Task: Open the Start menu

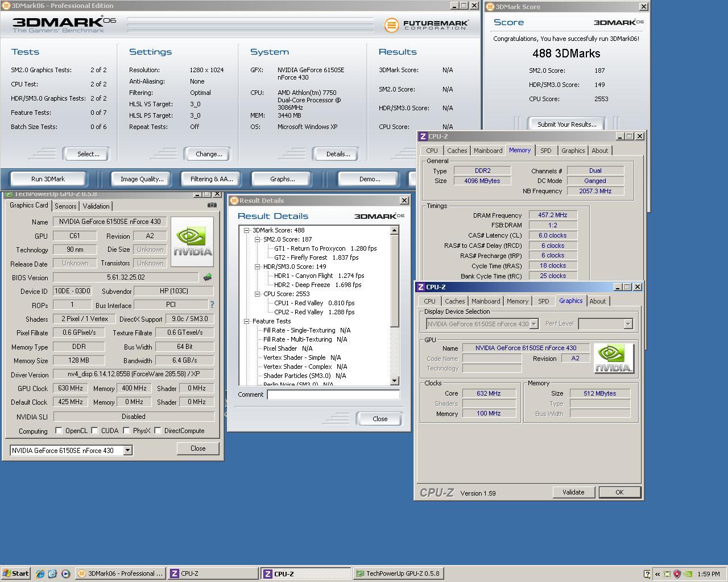Action: 16,573
